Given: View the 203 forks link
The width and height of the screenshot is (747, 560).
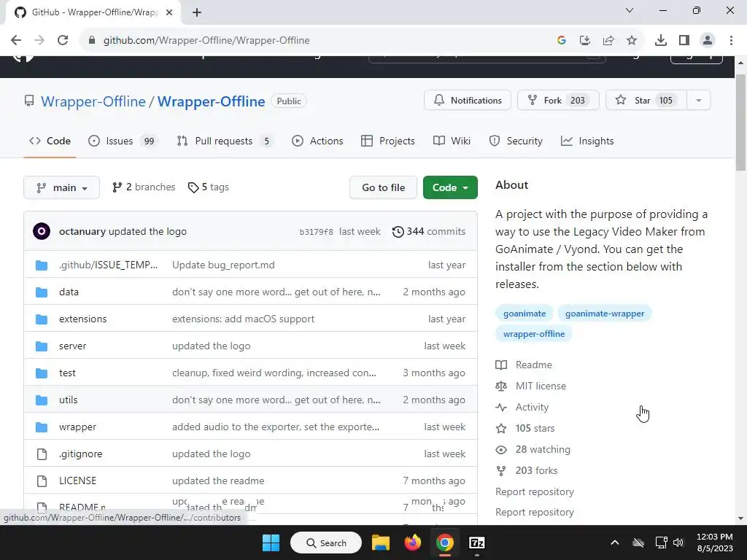Looking at the screenshot, I should tap(536, 470).
